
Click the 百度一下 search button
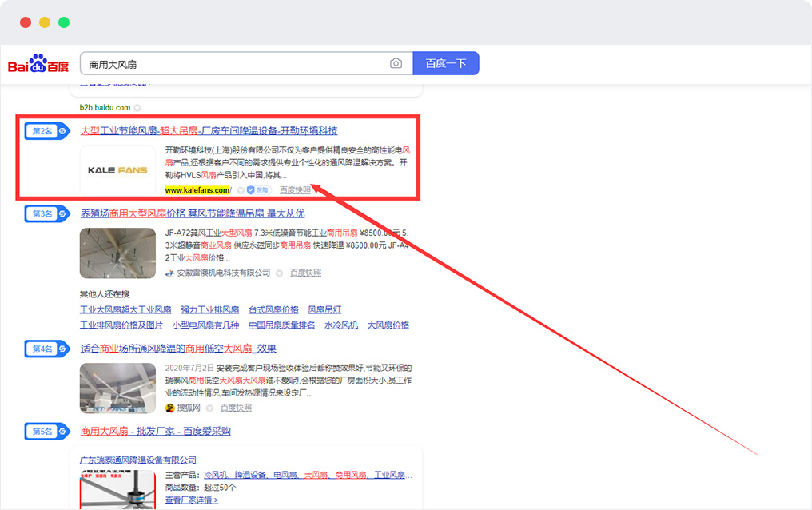tap(446, 63)
